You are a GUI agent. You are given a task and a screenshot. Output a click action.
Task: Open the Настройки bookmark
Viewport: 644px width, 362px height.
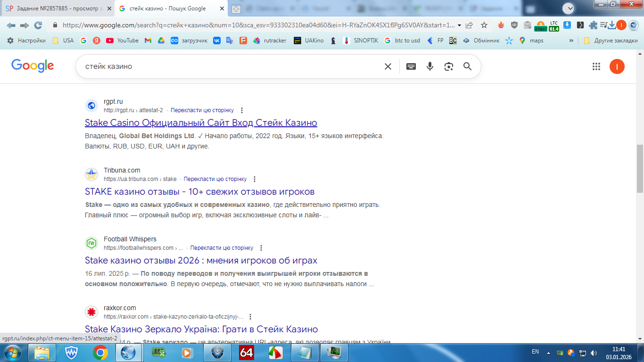click(26, 41)
